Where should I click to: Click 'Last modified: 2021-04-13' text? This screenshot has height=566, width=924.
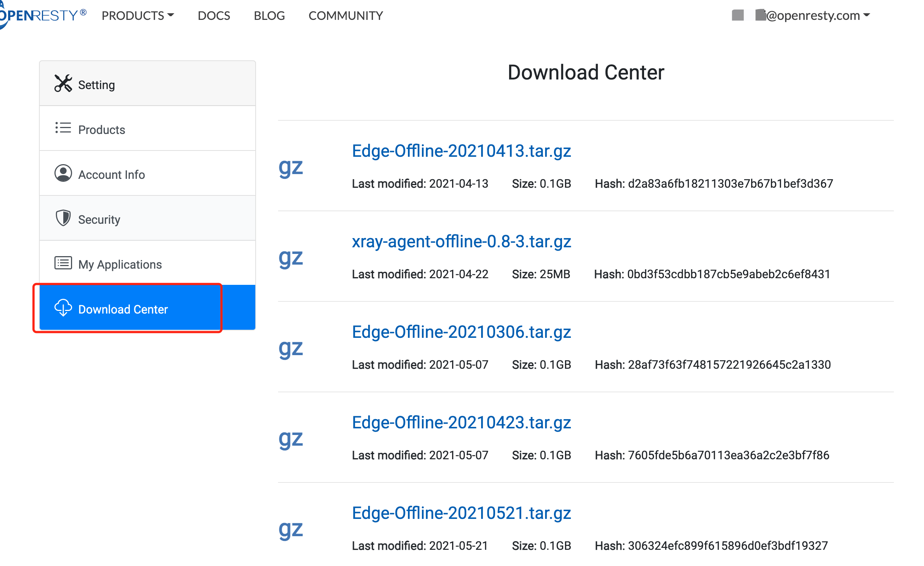coord(420,184)
